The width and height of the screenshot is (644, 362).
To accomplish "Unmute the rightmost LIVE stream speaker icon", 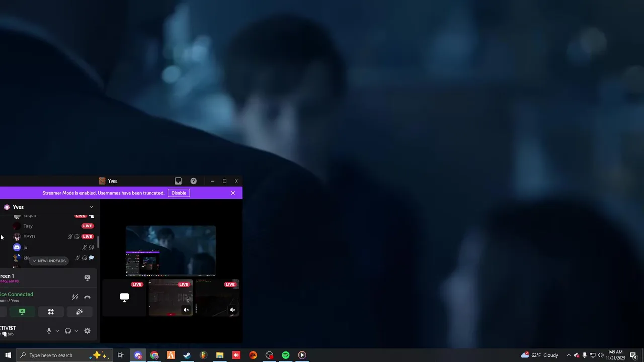I will pos(233,310).
